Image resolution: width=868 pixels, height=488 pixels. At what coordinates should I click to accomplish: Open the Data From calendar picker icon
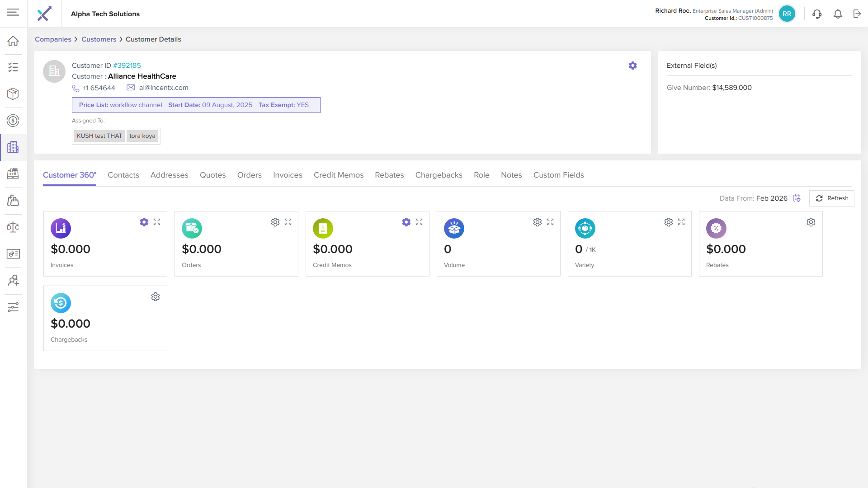[797, 198]
